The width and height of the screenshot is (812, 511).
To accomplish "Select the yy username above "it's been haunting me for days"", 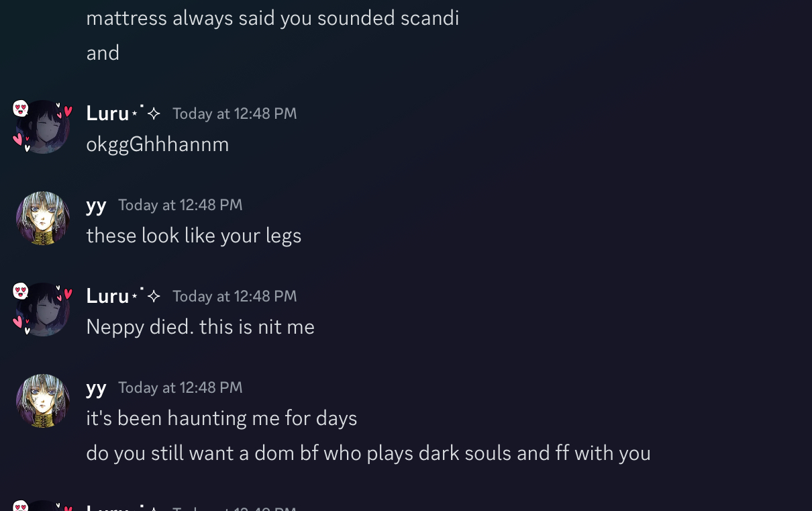I will click(96, 387).
